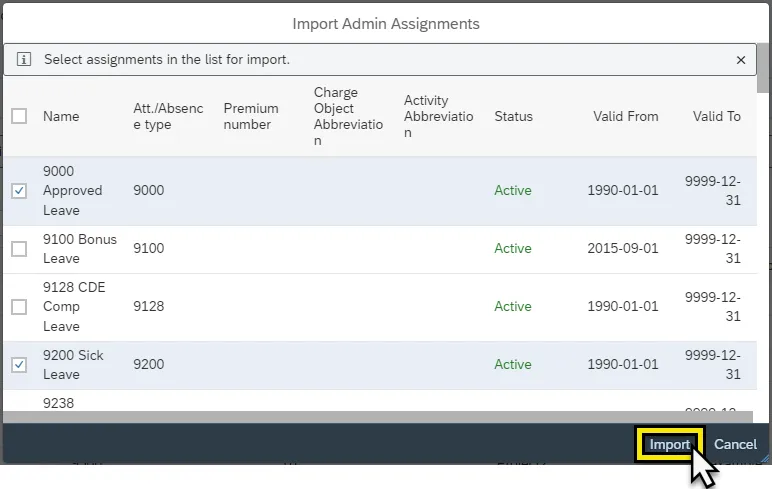Toggle the select-all checkbox in header

click(19, 116)
